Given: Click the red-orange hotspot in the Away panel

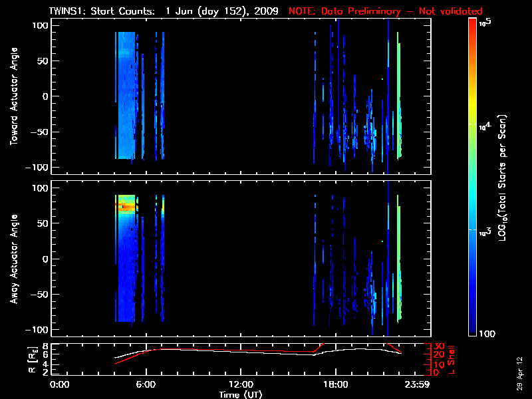Looking at the screenshot, I should pyautogui.click(x=123, y=207).
